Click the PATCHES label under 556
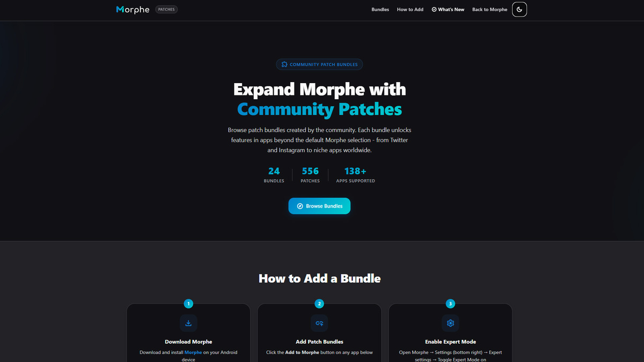The image size is (644, 362). point(310,181)
